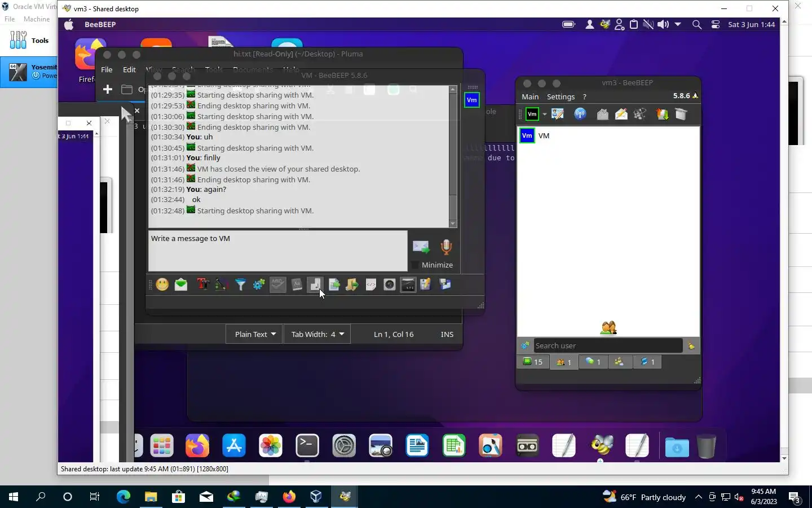Open the Edit menu in Pluma
The height and width of the screenshot is (508, 812).
point(129,69)
